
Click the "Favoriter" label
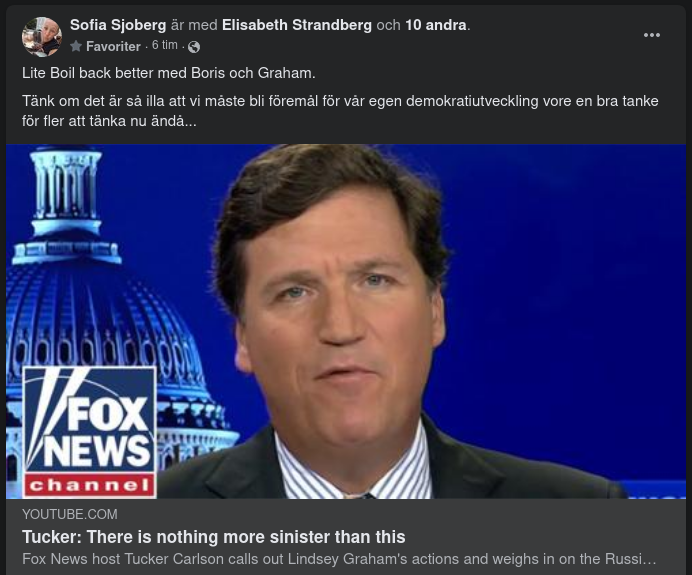tap(113, 46)
